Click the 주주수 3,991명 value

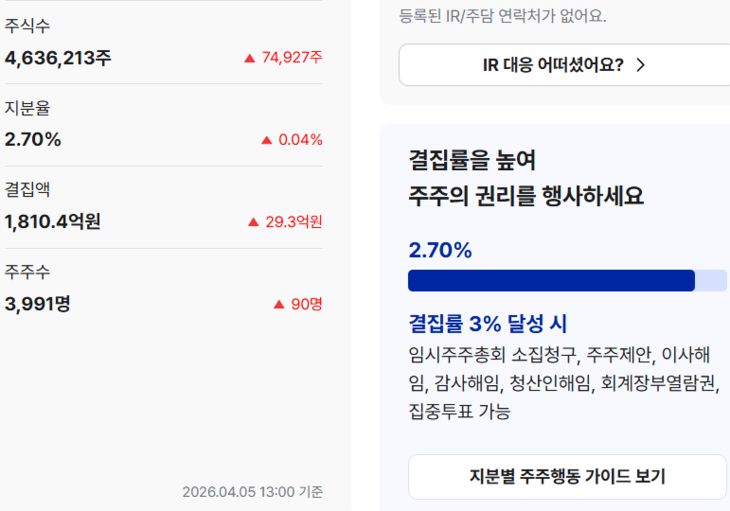coord(37,304)
